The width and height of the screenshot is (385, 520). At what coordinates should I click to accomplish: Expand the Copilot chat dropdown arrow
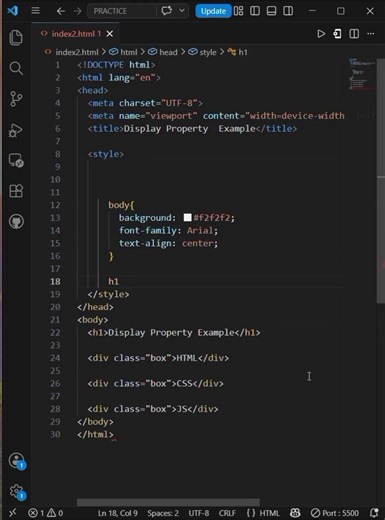tap(182, 11)
